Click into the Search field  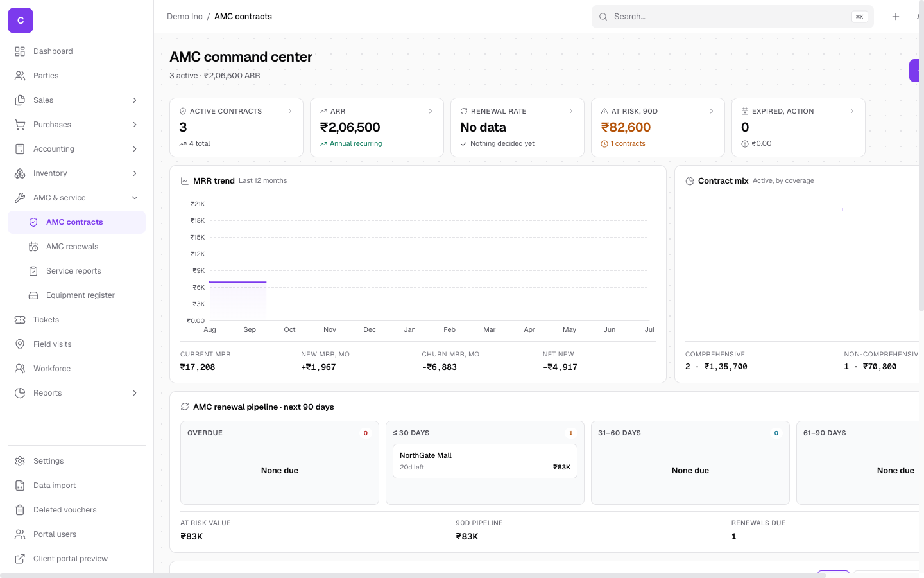pos(732,17)
